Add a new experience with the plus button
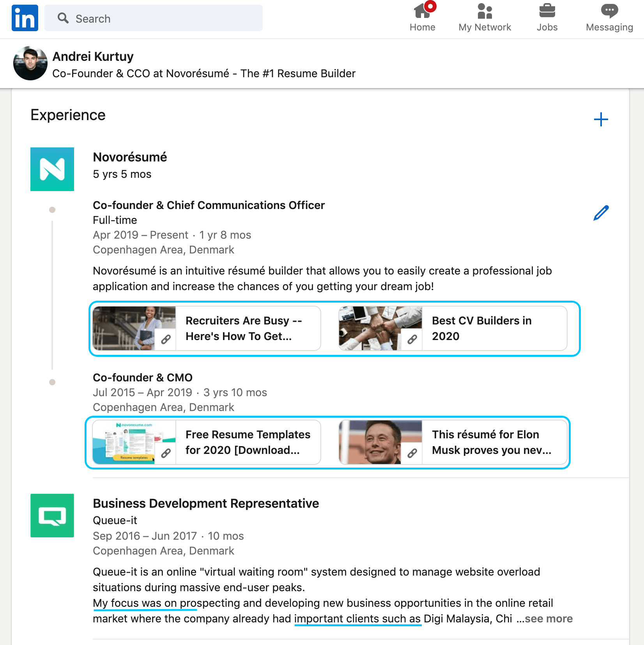Image resolution: width=644 pixels, height=645 pixels. [x=601, y=119]
